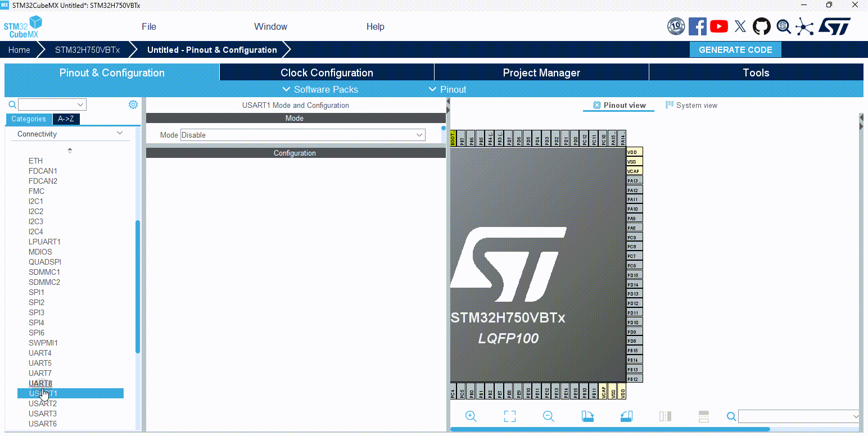The height and width of the screenshot is (436, 868).
Task: Open the GitHub icon link
Action: pos(762,26)
